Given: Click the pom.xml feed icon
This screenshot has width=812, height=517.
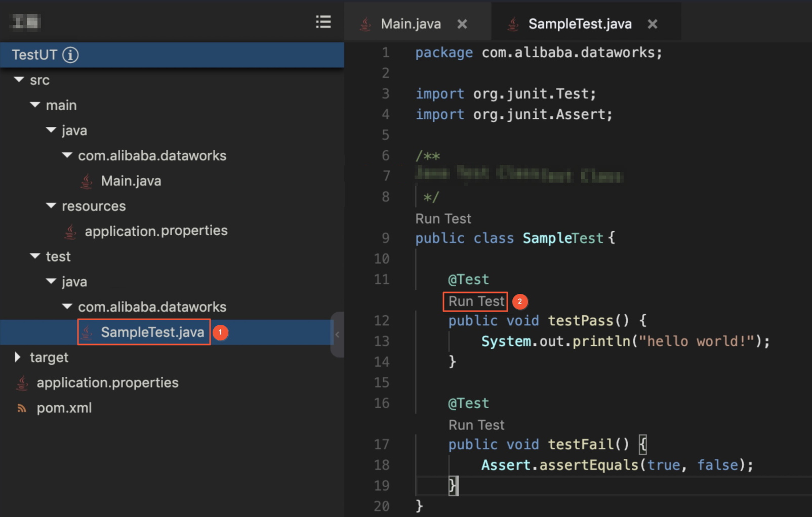Looking at the screenshot, I should coord(22,408).
